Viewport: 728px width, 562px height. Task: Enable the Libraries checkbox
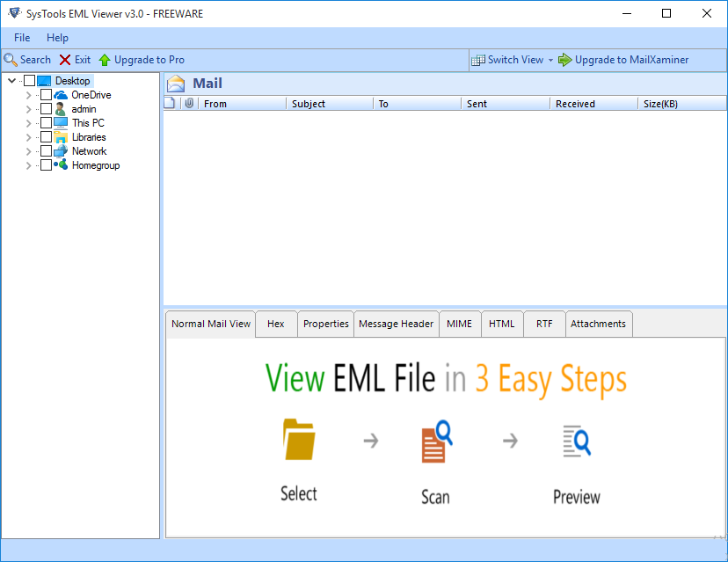point(46,137)
